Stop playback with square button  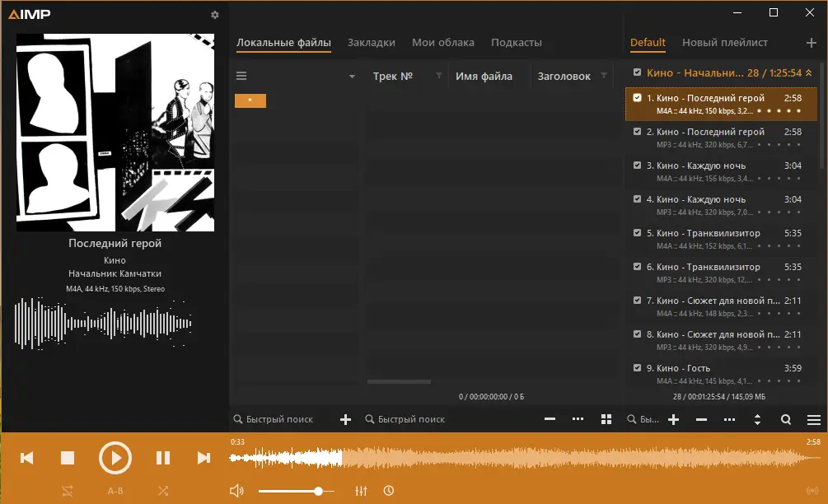[x=68, y=458]
